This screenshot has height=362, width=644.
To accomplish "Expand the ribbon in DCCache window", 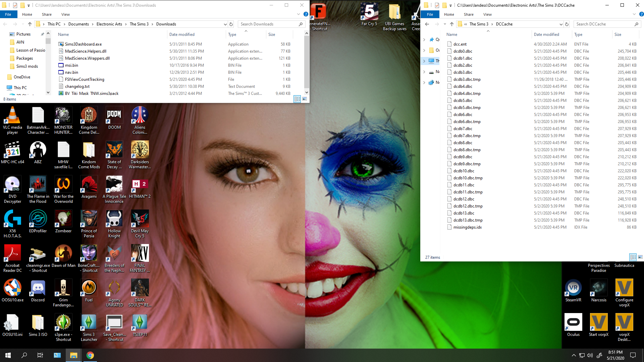I will [634, 14].
